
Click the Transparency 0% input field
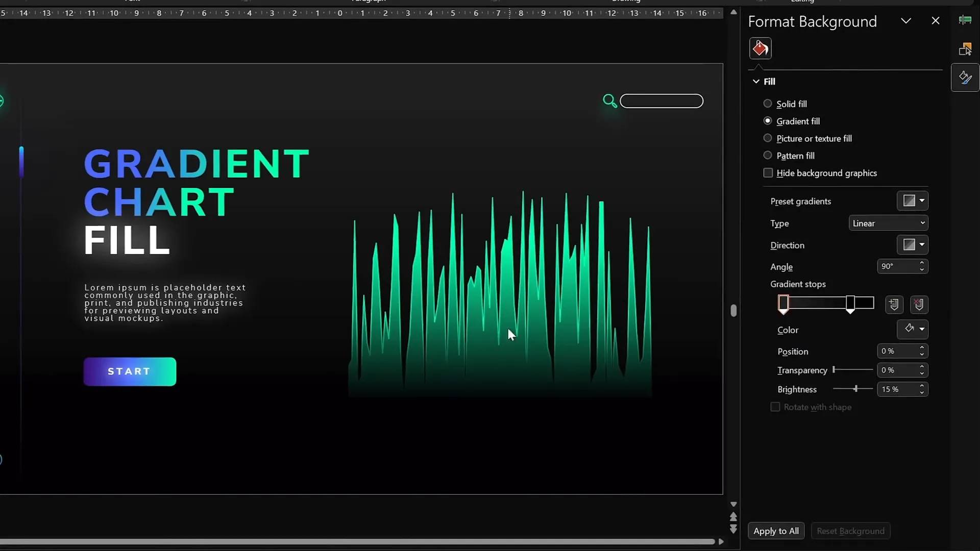pyautogui.click(x=897, y=370)
